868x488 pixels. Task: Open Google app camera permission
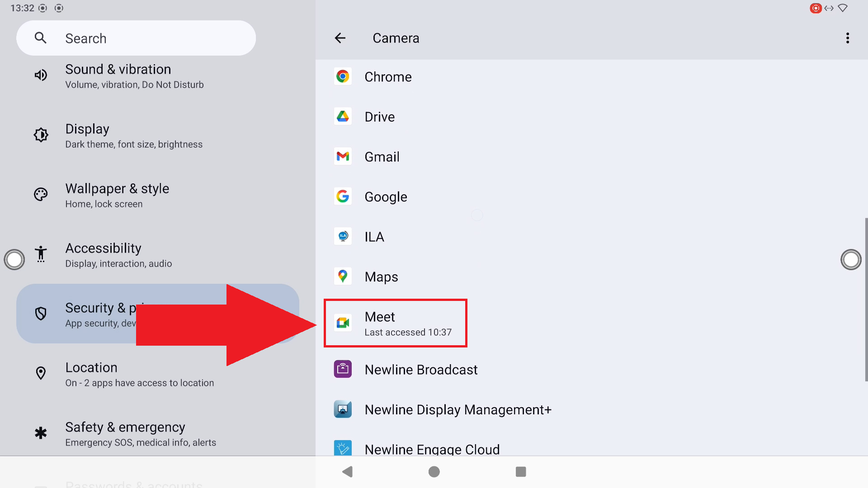385,197
